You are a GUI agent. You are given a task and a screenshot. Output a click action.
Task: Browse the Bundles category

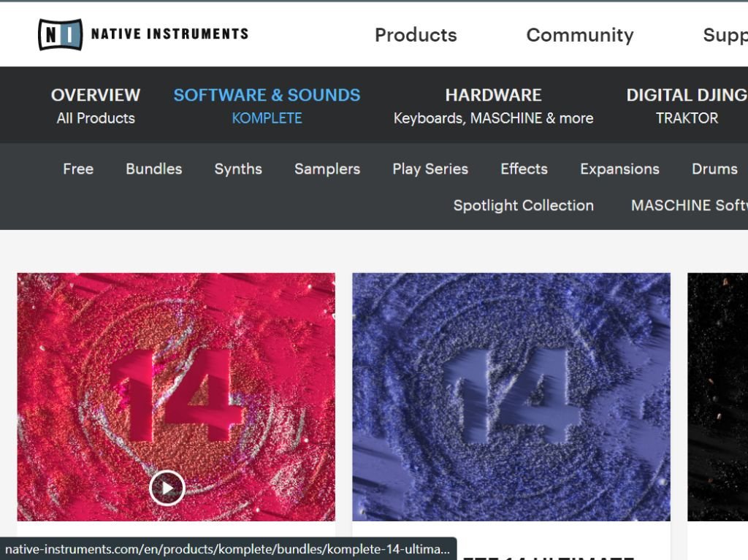(x=153, y=169)
